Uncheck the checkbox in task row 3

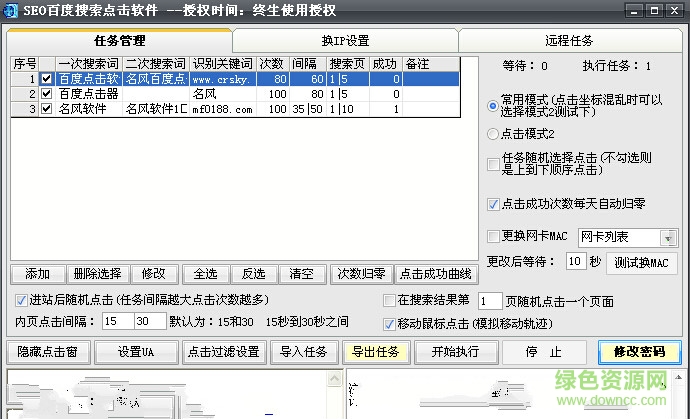point(47,109)
